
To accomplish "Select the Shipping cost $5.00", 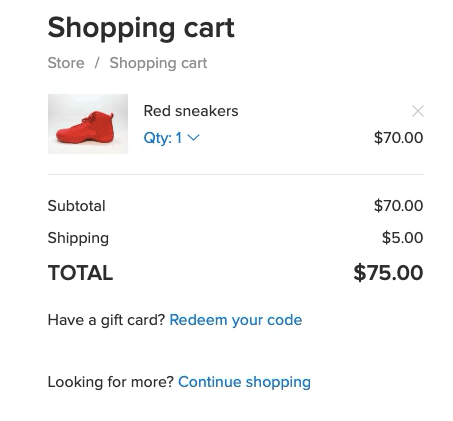I will click(402, 238).
